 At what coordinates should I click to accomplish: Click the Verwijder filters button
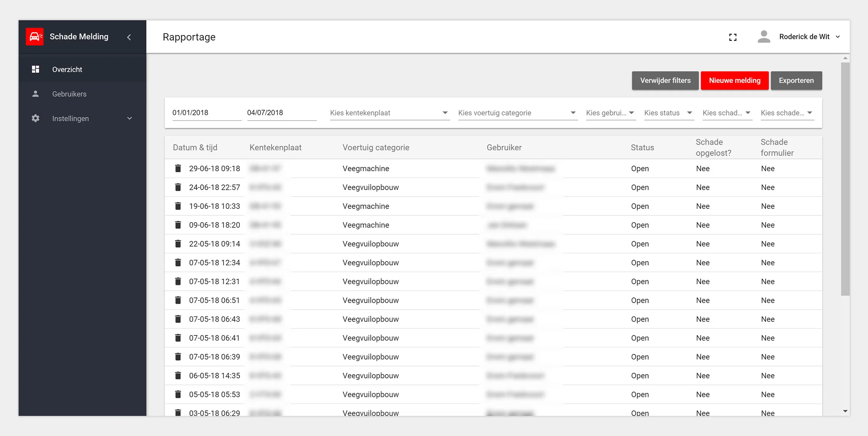click(x=665, y=81)
